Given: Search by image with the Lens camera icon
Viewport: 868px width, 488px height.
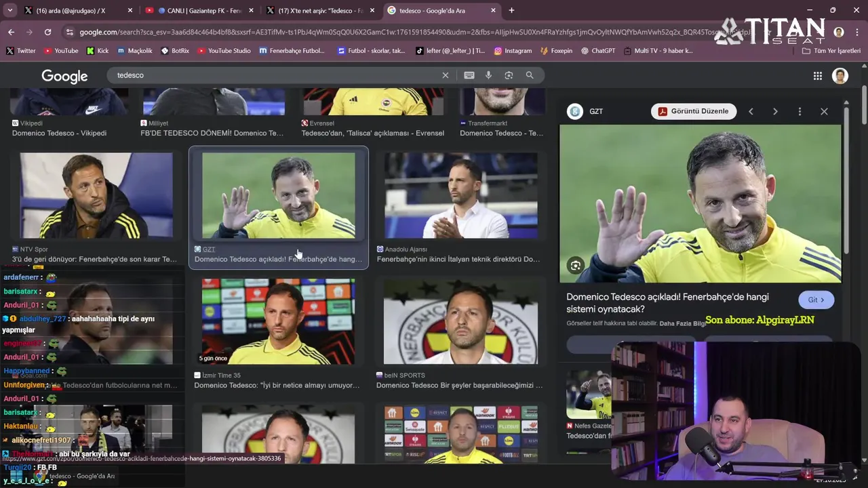Looking at the screenshot, I should tap(509, 75).
